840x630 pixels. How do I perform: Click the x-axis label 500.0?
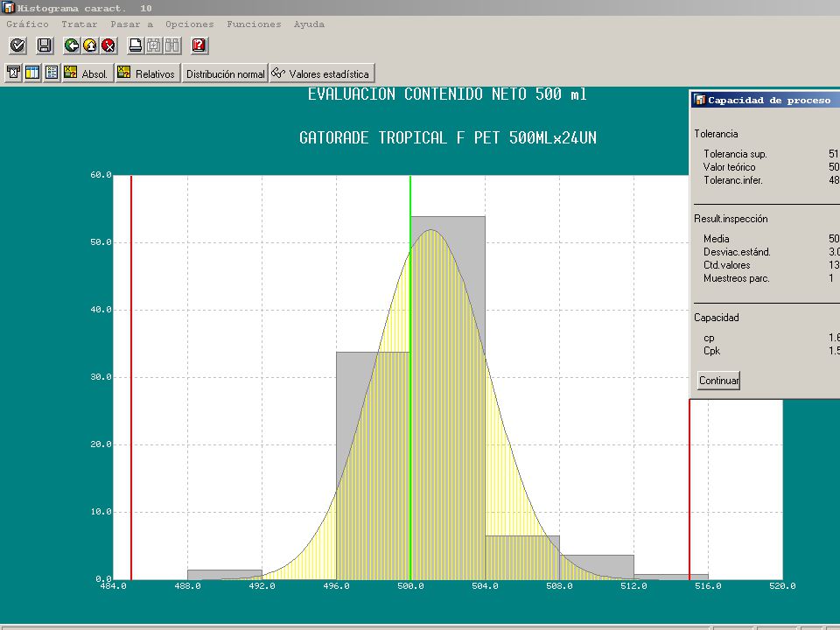410,586
